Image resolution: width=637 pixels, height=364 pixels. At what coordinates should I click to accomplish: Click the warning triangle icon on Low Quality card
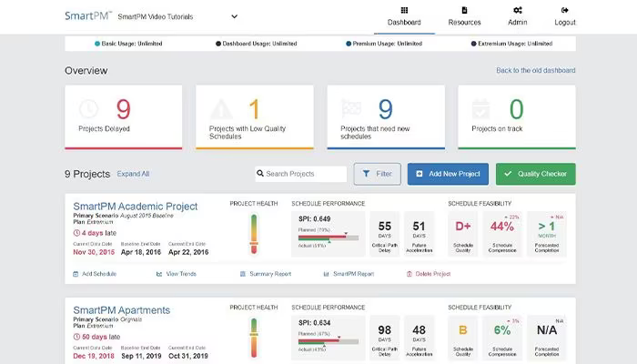pos(221,109)
